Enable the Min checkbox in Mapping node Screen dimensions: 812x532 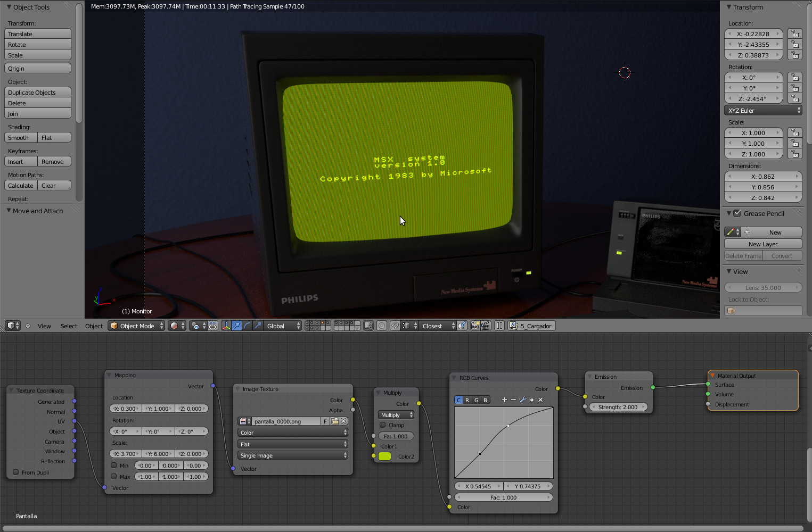click(x=113, y=465)
